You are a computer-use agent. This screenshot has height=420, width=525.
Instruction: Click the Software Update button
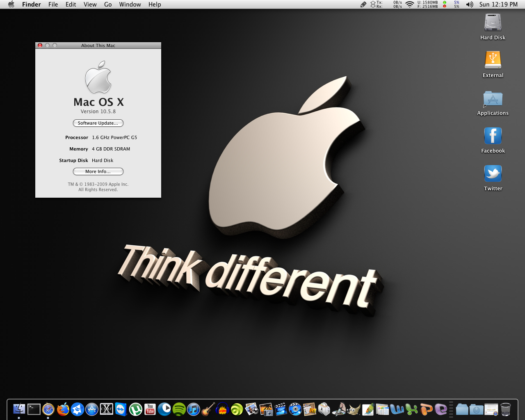(98, 123)
